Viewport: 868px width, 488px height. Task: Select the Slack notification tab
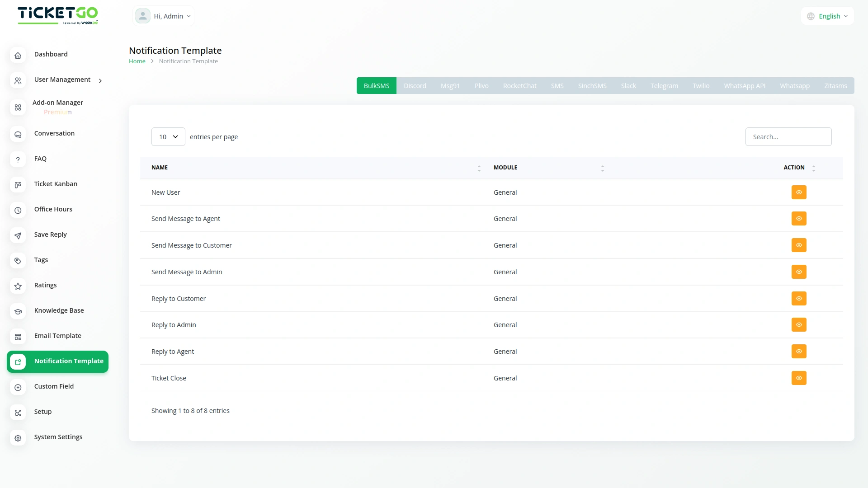coord(628,86)
